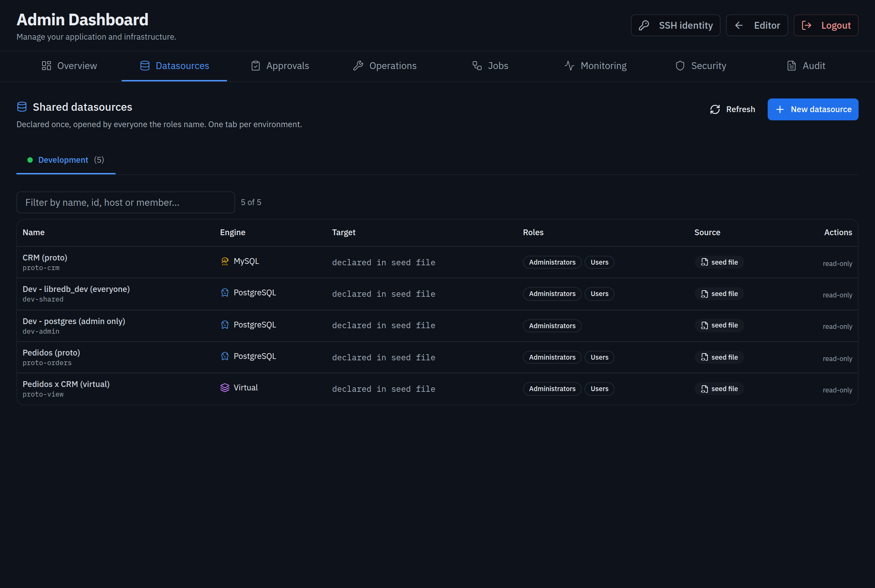Click the MySQL engine icon for CRM (proto)
875x588 pixels.
click(x=225, y=262)
